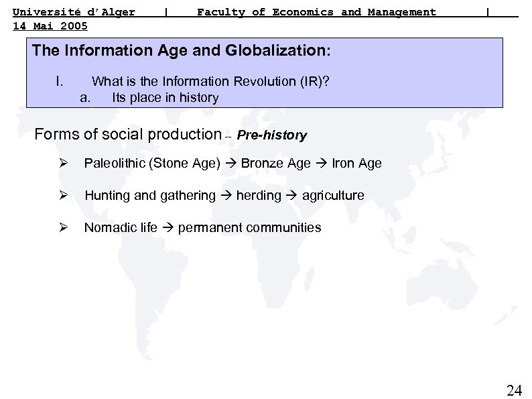The height and width of the screenshot is (399, 532).
Task: Click 'Faculty of Economics and Management' header
Action: point(316,12)
